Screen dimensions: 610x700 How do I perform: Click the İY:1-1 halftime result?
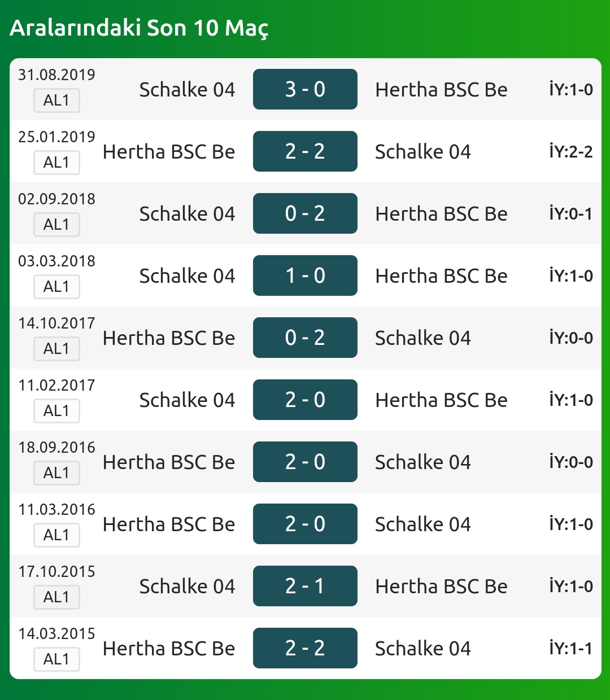click(571, 648)
